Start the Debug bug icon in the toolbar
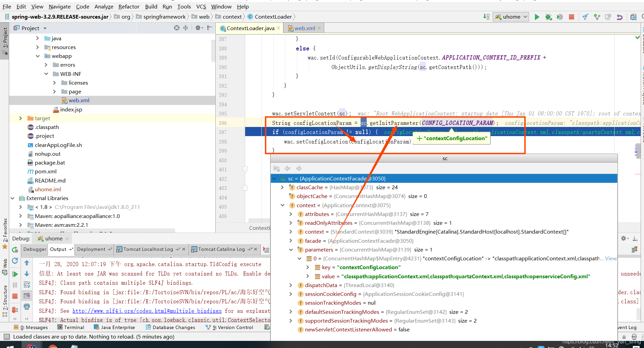This screenshot has width=644, height=348. pyautogui.click(x=549, y=17)
